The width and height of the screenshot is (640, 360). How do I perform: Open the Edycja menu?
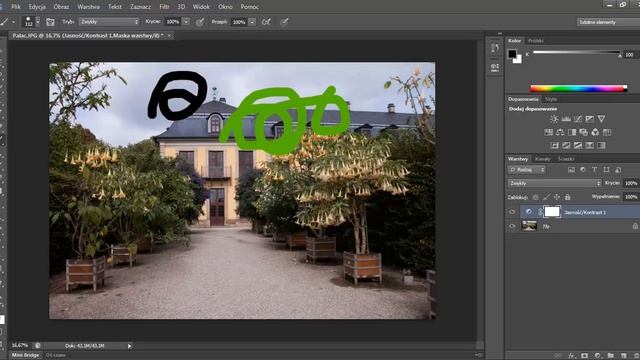click(37, 7)
